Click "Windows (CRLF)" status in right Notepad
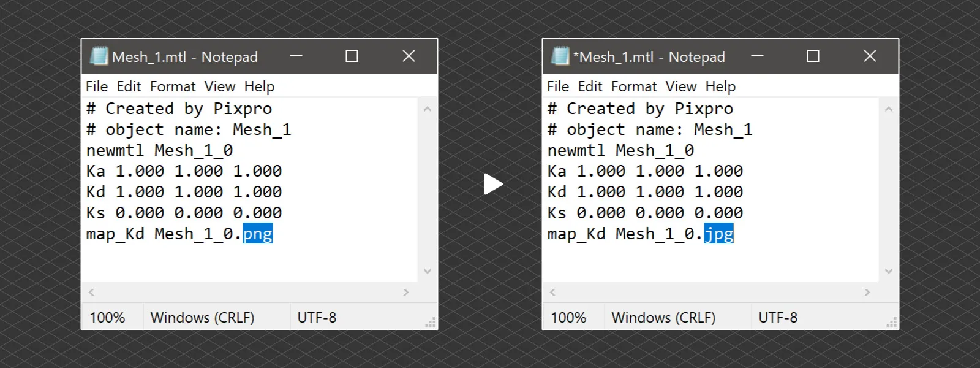This screenshot has width=980, height=368. click(x=663, y=318)
